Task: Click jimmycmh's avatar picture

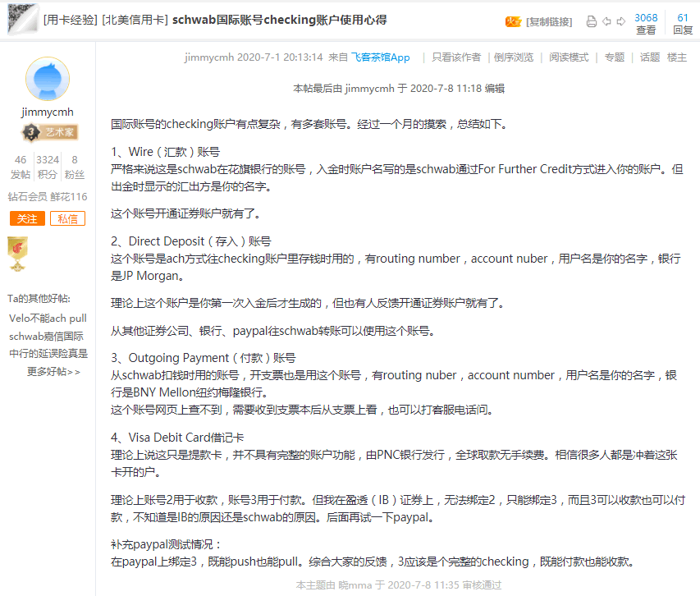Action: point(48,79)
